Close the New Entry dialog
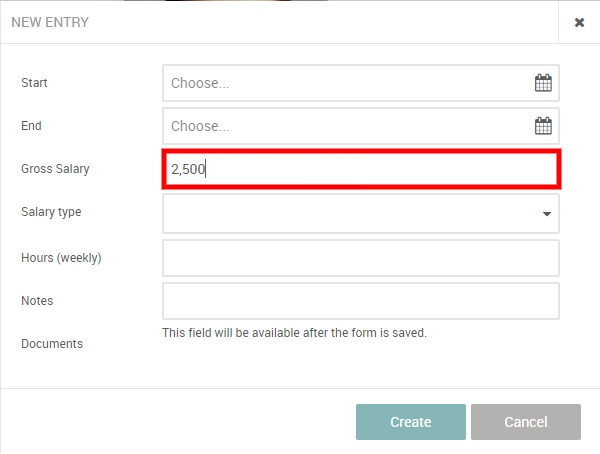600x454 pixels. click(x=579, y=22)
